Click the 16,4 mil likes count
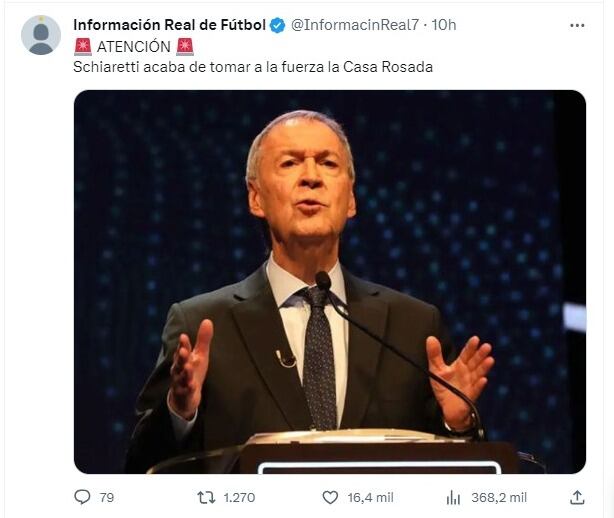The height and width of the screenshot is (518, 614). [370, 498]
